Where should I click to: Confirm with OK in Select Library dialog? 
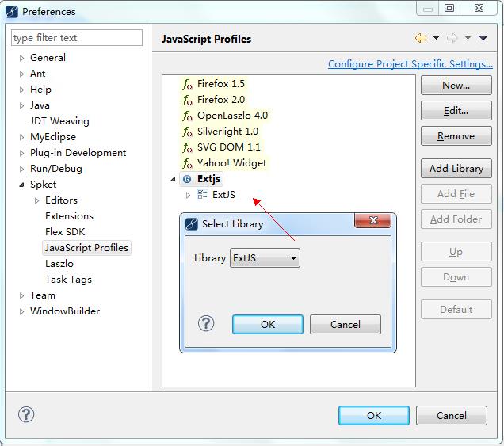(x=267, y=324)
